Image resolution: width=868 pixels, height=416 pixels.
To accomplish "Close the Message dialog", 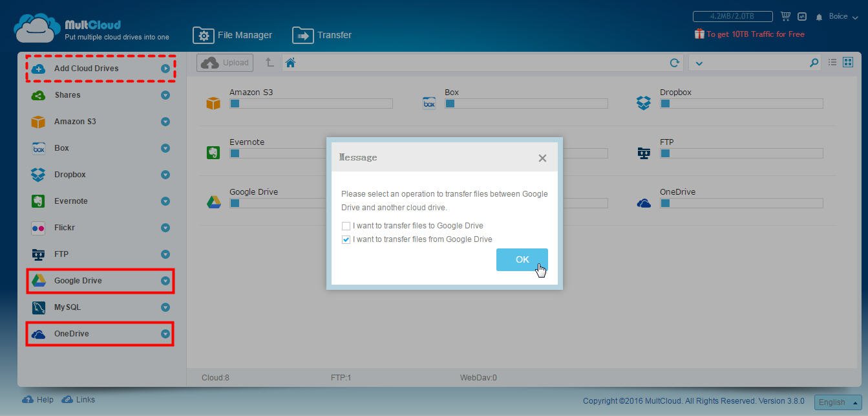I will click(542, 158).
